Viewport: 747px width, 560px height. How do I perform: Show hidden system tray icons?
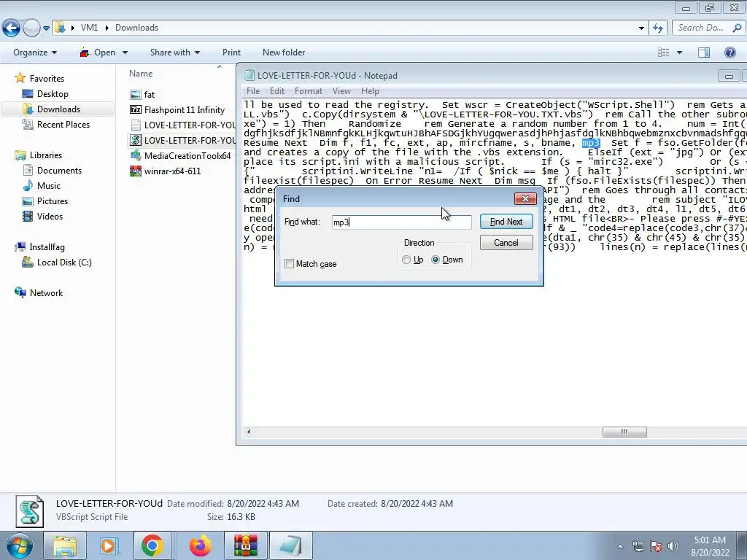620,546
